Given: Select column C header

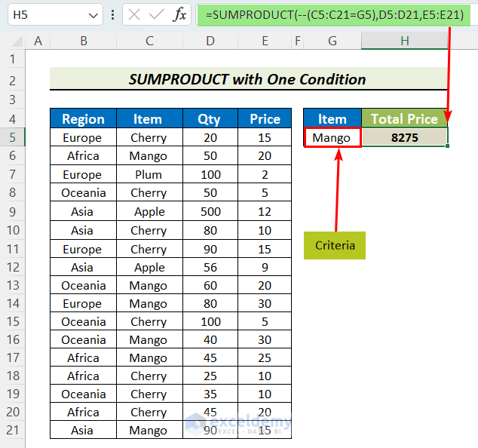Looking at the screenshot, I should click(x=149, y=41).
